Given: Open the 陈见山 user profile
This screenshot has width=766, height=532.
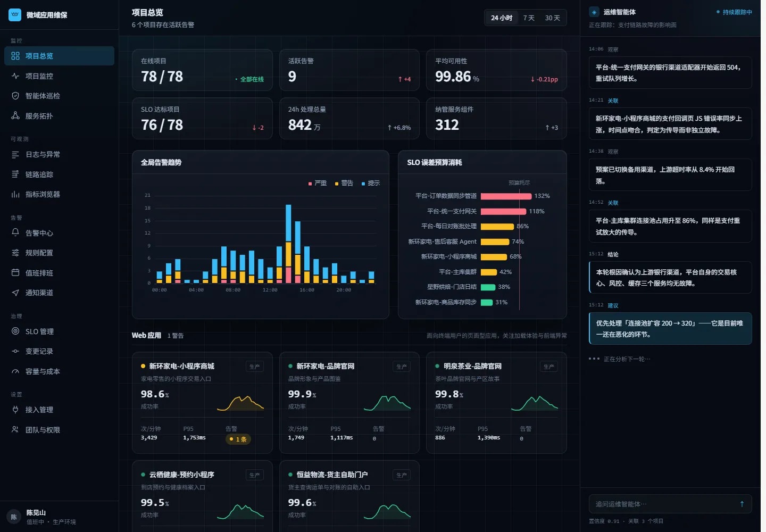Looking at the screenshot, I should click(x=59, y=517).
